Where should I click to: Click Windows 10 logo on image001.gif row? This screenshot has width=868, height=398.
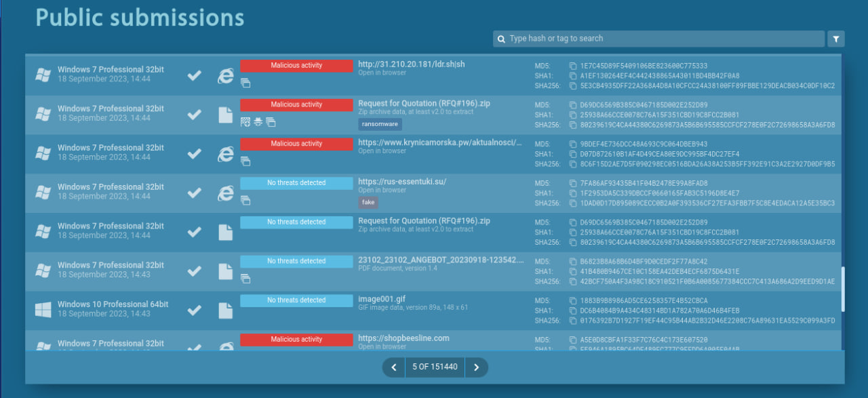click(43, 310)
